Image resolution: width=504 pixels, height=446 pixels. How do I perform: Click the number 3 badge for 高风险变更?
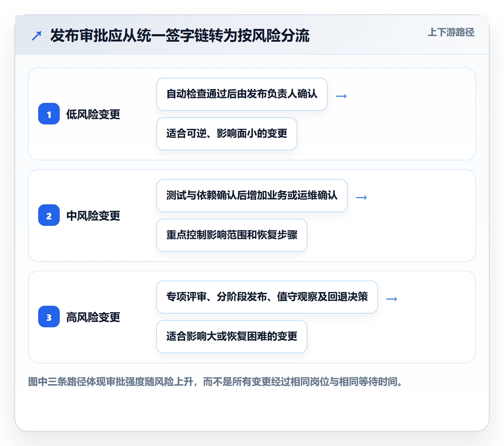tap(49, 317)
